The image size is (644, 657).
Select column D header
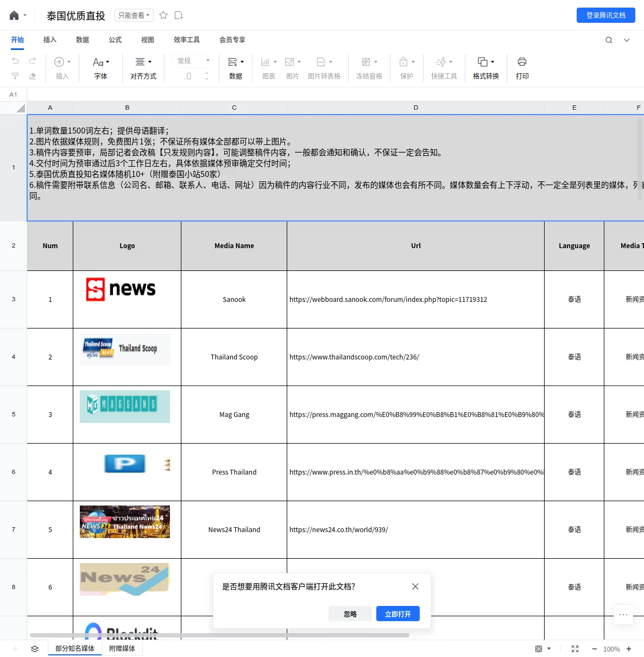(415, 108)
